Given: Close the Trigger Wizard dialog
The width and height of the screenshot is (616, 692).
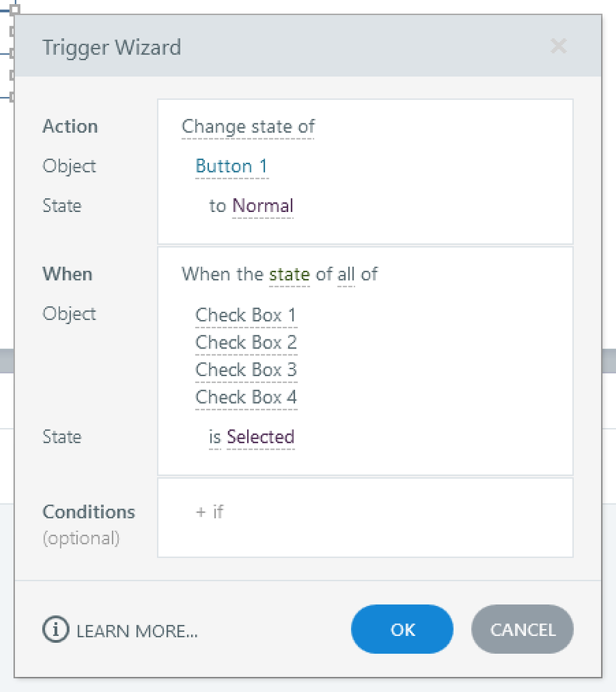Looking at the screenshot, I should point(558,47).
